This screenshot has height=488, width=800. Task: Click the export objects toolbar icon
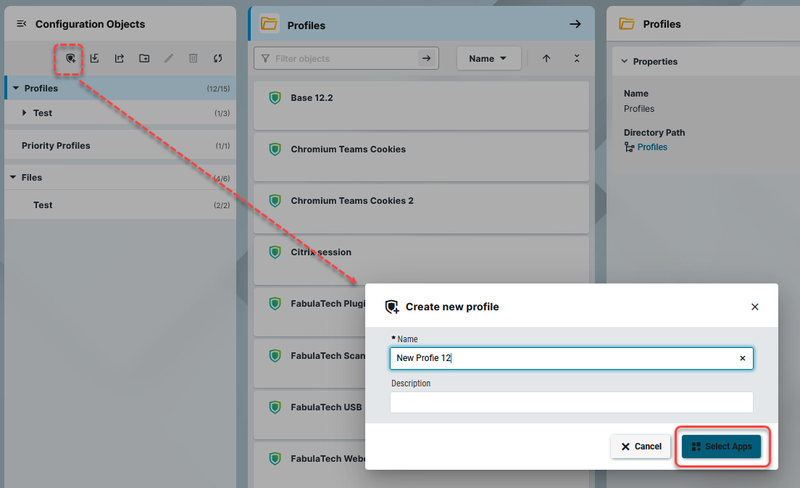(120, 59)
